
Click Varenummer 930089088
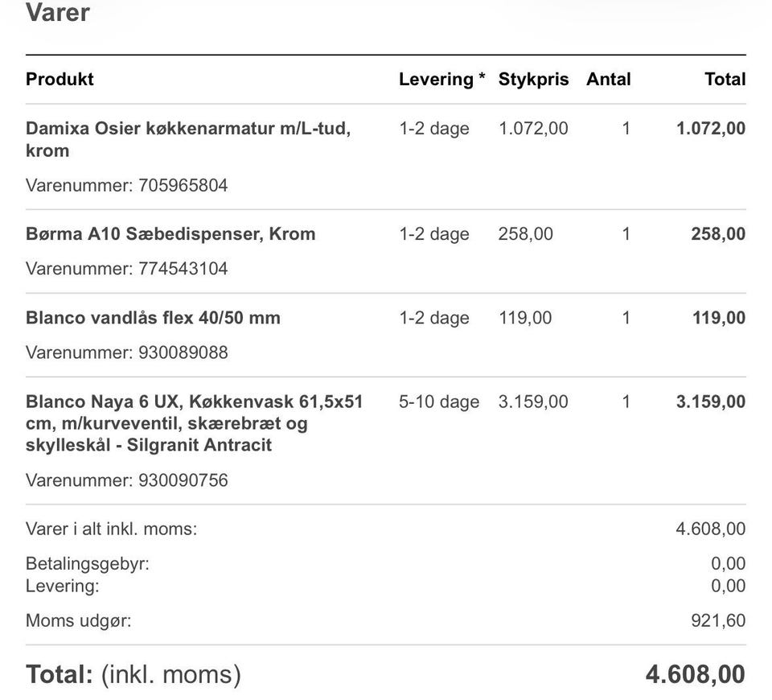(127, 352)
